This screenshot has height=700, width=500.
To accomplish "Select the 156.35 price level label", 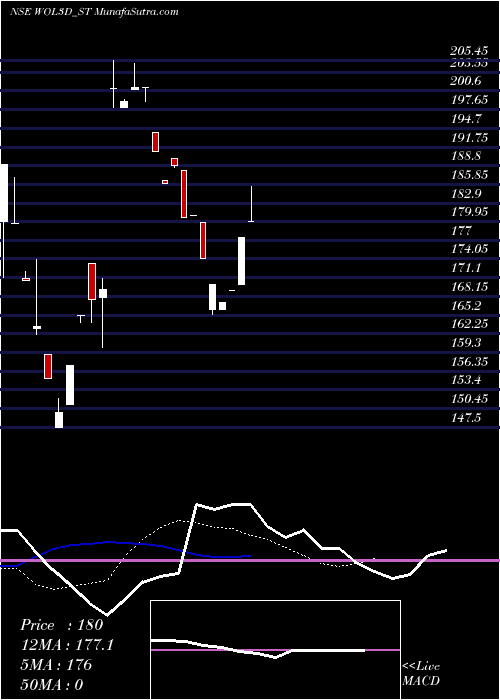I will (x=470, y=361).
